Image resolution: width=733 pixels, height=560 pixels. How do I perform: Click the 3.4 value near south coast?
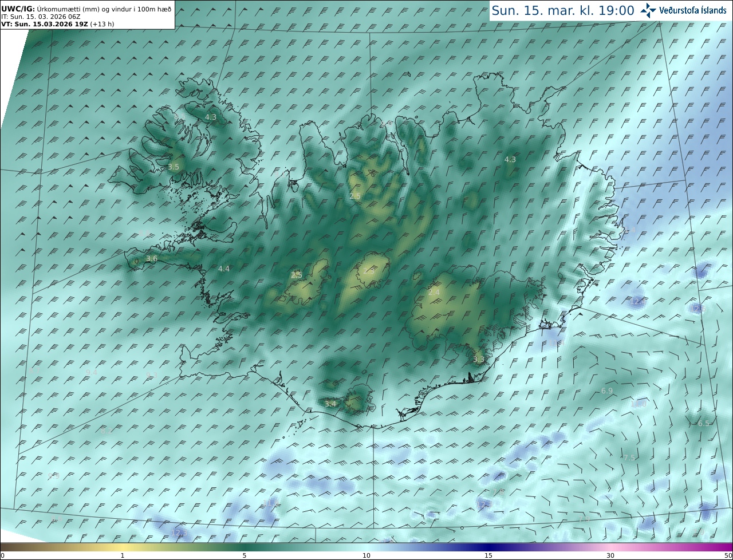[330, 404]
